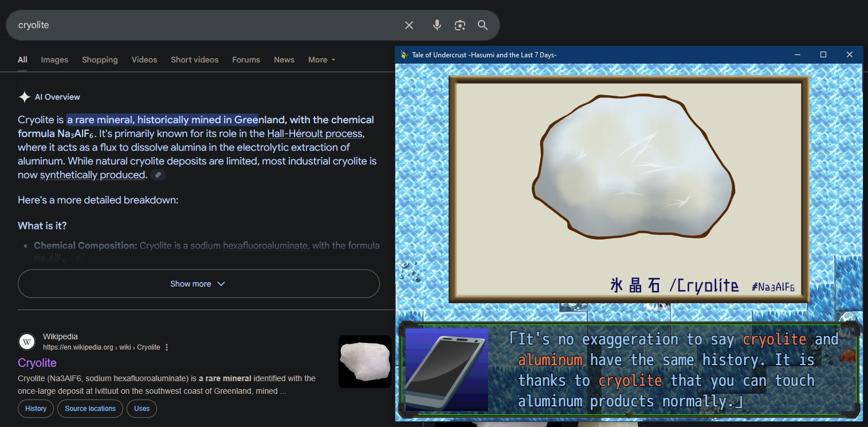
Task: Open the History chip under Wikipedia
Action: (x=36, y=409)
